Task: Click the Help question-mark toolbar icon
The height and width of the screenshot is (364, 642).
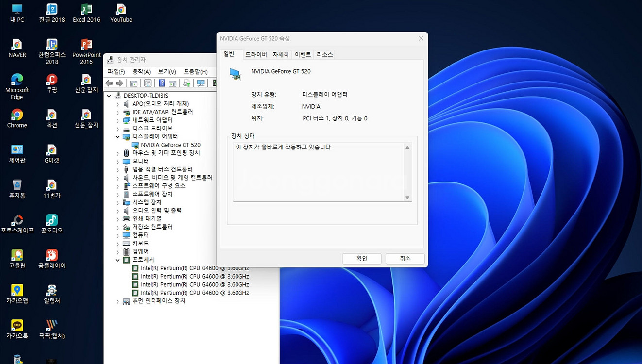Action: tap(162, 83)
